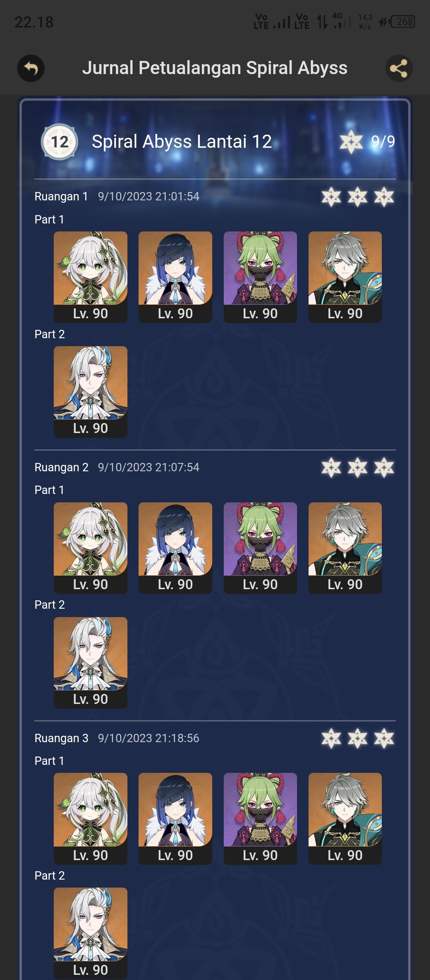Image resolution: width=430 pixels, height=980 pixels.
Task: Select Yelan portrait in Ruangan 1
Action: coord(175,277)
